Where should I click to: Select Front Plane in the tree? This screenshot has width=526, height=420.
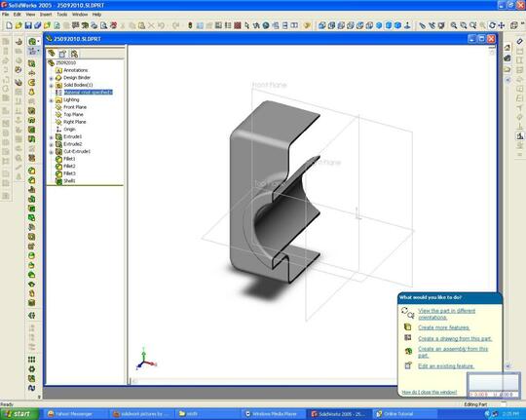pos(75,107)
